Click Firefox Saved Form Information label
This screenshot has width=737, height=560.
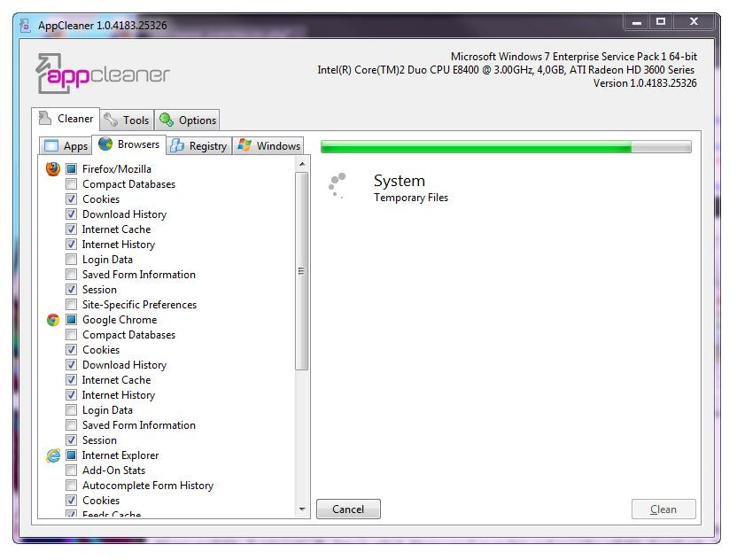(x=139, y=275)
